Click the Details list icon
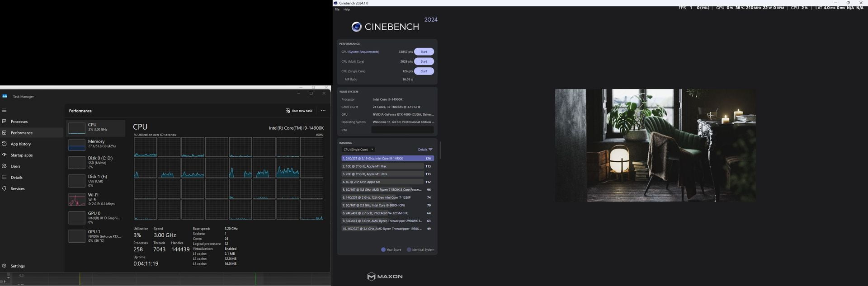The height and width of the screenshot is (286, 868). (4, 177)
